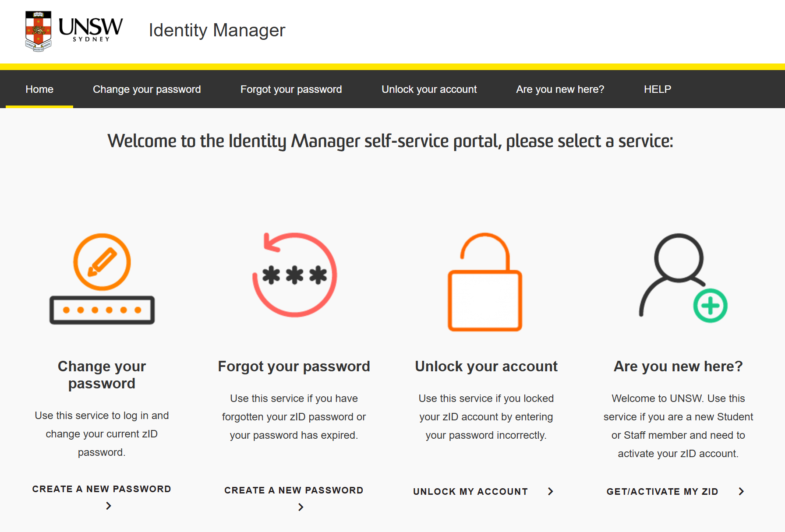Click the dotted password field graphic
Image resolution: width=785 pixels, height=532 pixels.
pos(102,309)
